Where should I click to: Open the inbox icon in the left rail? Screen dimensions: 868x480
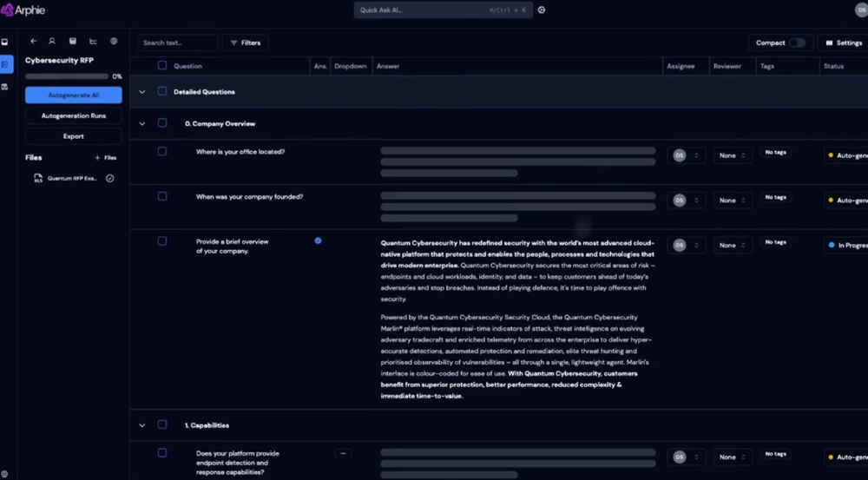click(5, 42)
